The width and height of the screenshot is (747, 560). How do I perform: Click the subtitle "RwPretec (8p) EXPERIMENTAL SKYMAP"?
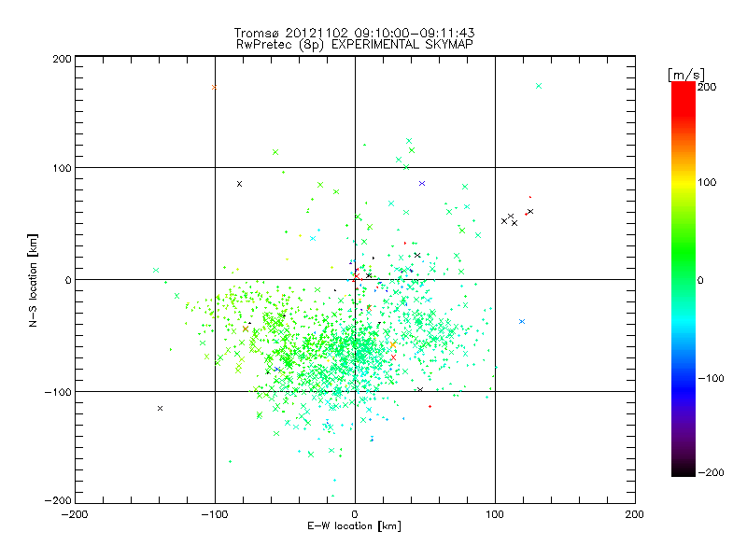point(354,45)
